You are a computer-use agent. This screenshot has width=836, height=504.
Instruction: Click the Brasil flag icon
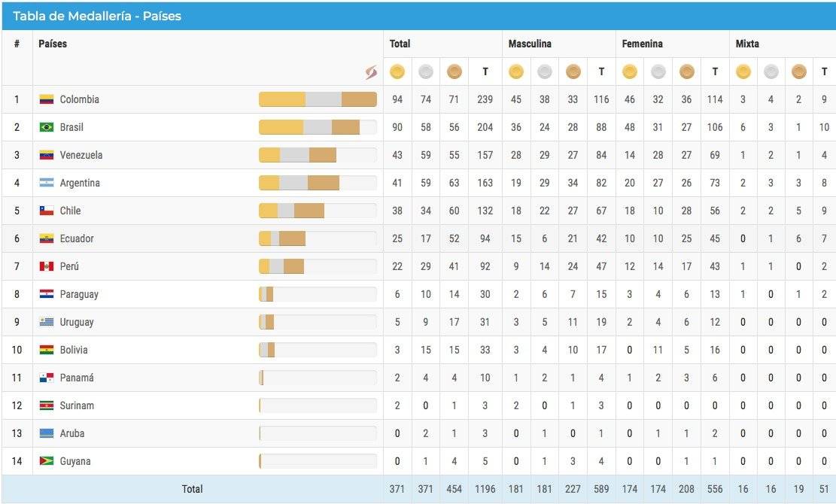(x=47, y=127)
